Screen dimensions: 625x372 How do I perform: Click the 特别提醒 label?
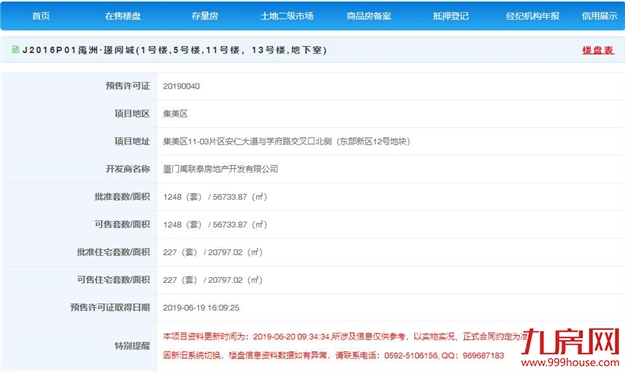pos(132,346)
